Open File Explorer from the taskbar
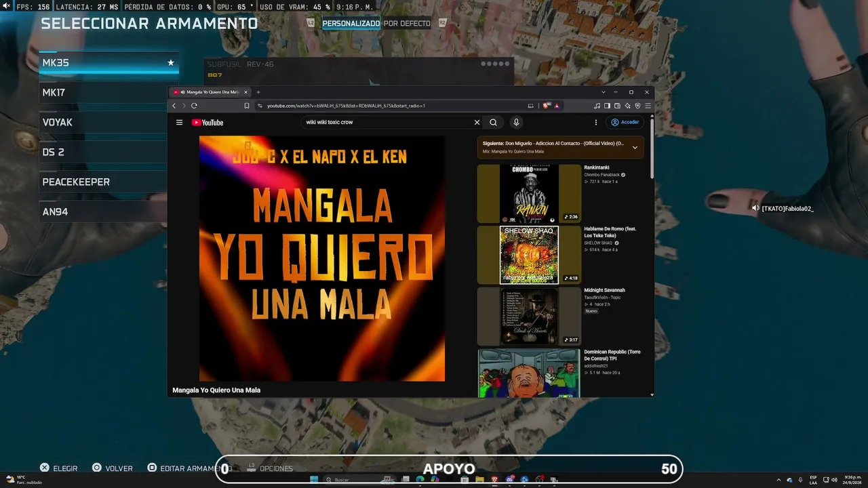Screen dimensions: 868x488 tap(479, 480)
